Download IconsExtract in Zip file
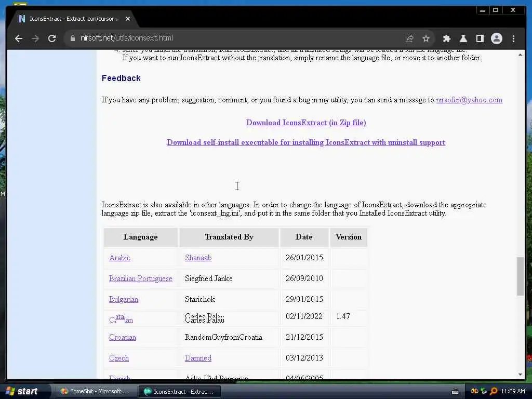The image size is (532, 399). tap(306, 123)
